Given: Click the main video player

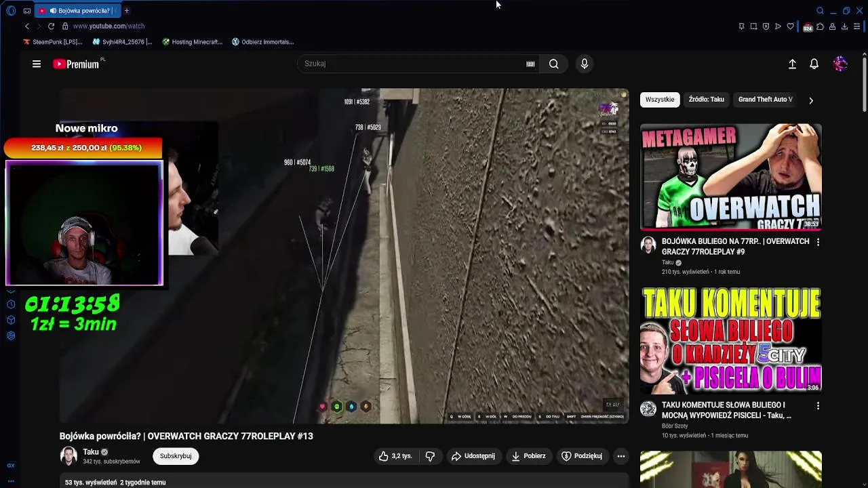Looking at the screenshot, I should (x=344, y=256).
